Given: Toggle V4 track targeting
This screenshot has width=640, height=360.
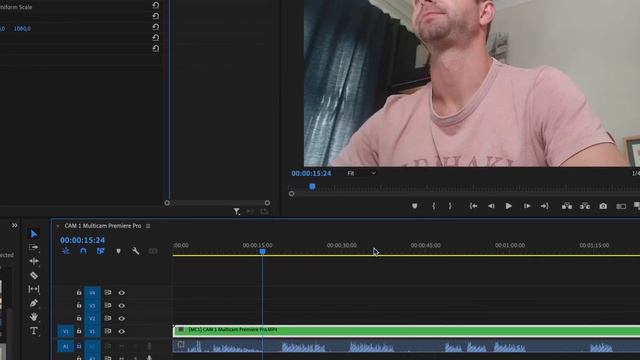Looking at the screenshot, I should (x=92, y=293).
